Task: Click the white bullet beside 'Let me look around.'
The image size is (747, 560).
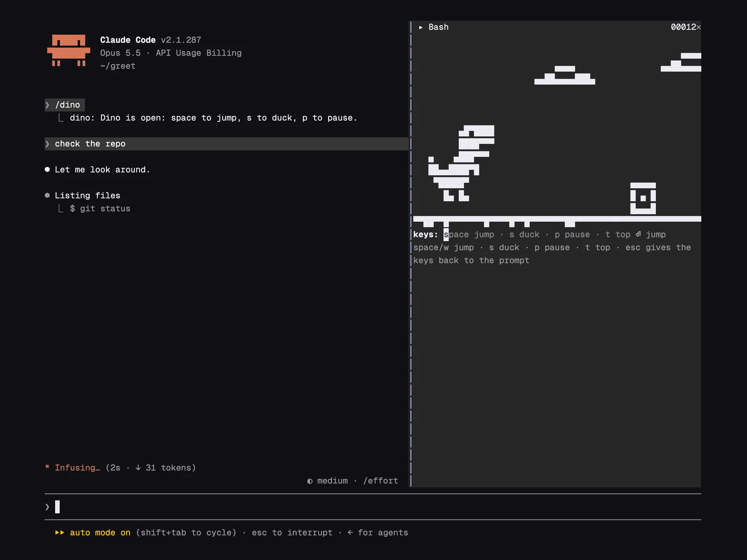Action: coord(47,169)
